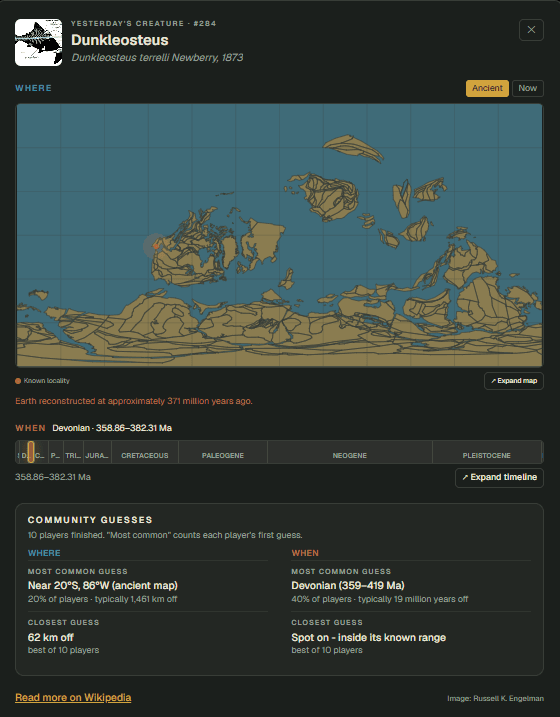Click the Devonian 358.86–382.31 Ma label beside WHEN
This screenshot has height=717, width=560.
(x=112, y=428)
